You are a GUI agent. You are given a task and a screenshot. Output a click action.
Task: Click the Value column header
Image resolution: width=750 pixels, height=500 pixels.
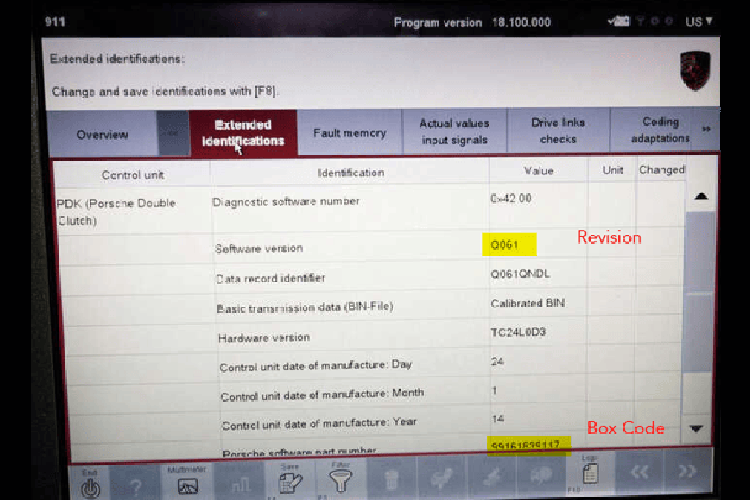[539, 171]
